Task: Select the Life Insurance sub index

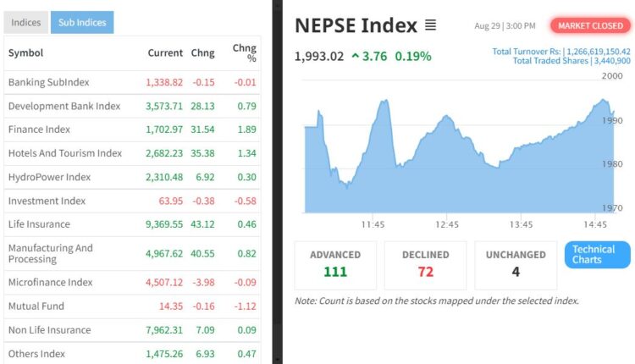Action: [39, 224]
